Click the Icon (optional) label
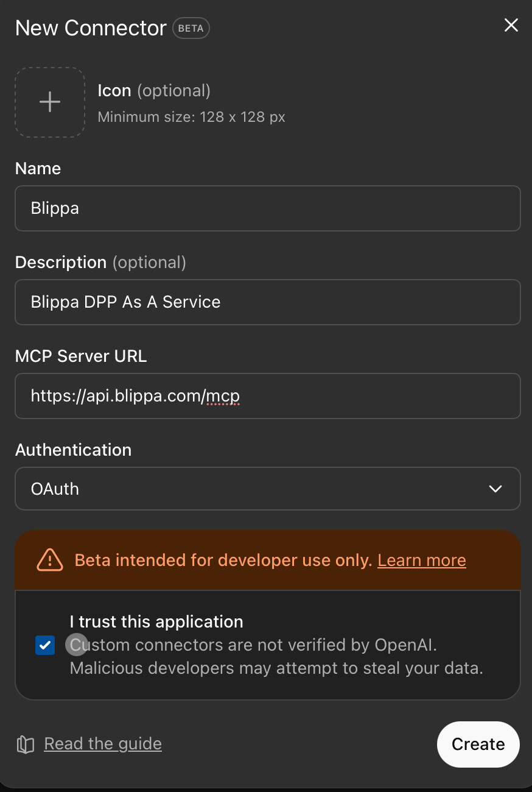The width and height of the screenshot is (532, 792). tap(154, 91)
